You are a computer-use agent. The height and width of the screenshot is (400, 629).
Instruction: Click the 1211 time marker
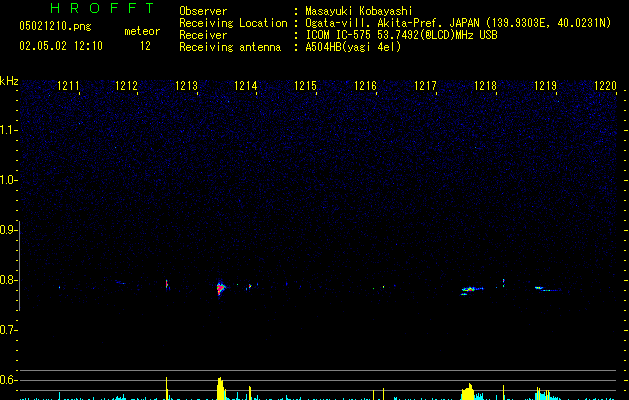(68, 86)
